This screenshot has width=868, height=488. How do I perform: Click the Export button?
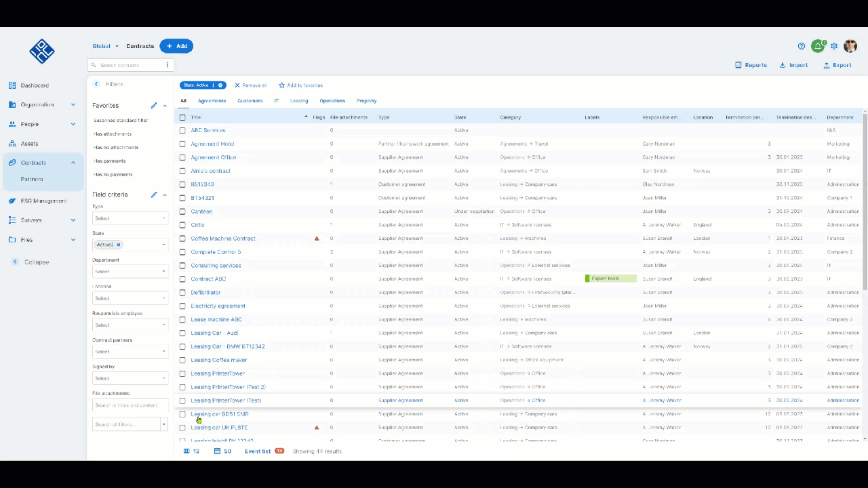pos(837,65)
